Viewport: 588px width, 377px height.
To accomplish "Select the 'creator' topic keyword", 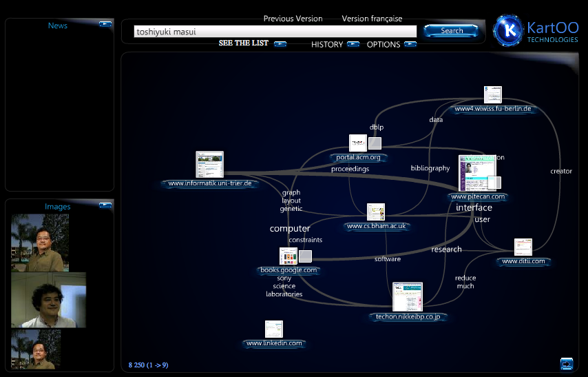I will [x=561, y=171].
